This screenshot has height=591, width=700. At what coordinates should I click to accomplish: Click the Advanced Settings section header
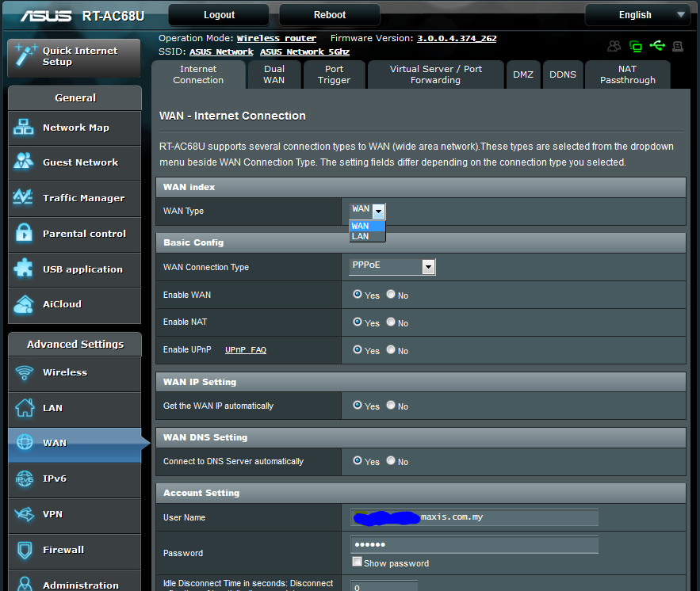point(75,345)
